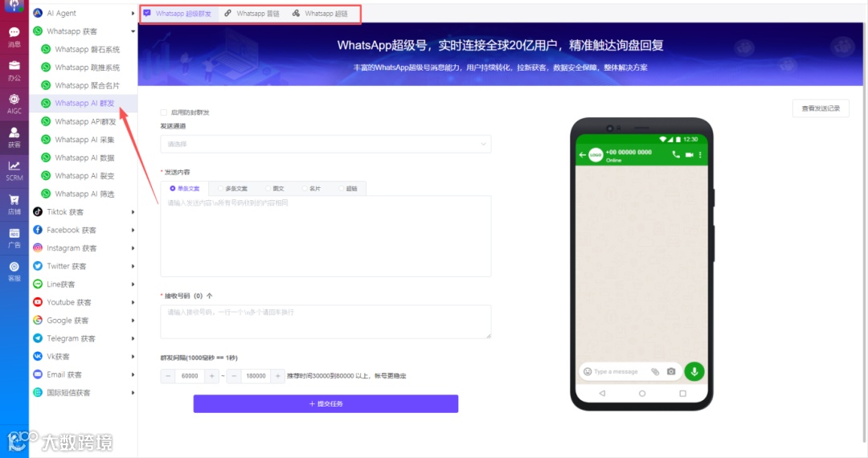
Task: Click the Facebook 获客 icon
Action: 38,230
